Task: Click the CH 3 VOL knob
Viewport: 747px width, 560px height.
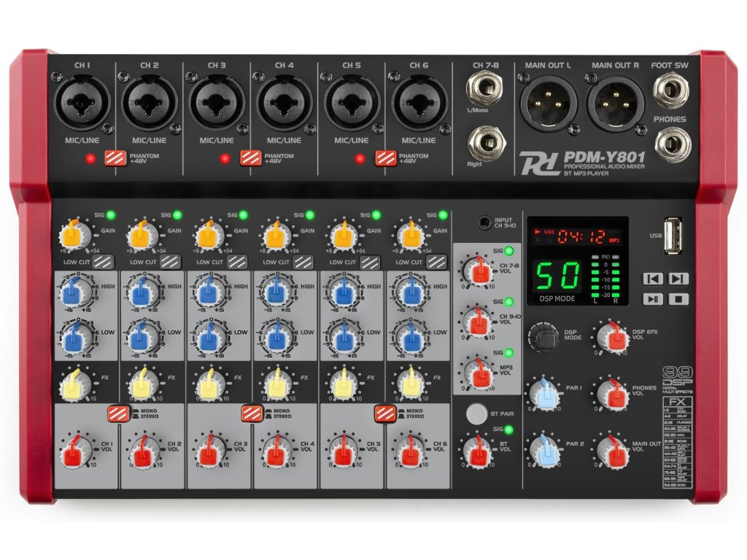Action: 209,451
